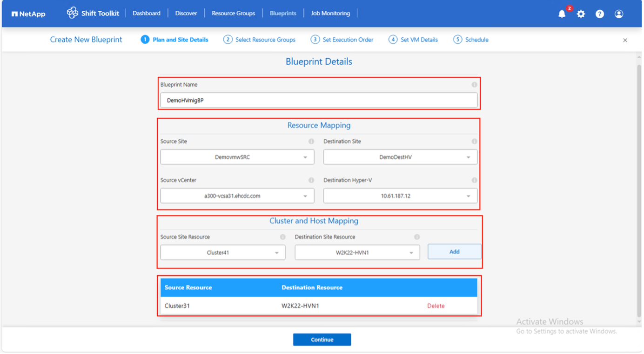
Task: Open the Source vCenter dropdown
Action: coord(237,196)
